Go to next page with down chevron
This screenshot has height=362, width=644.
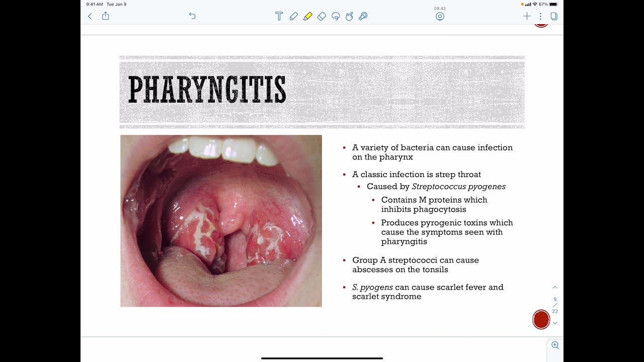[x=555, y=323]
